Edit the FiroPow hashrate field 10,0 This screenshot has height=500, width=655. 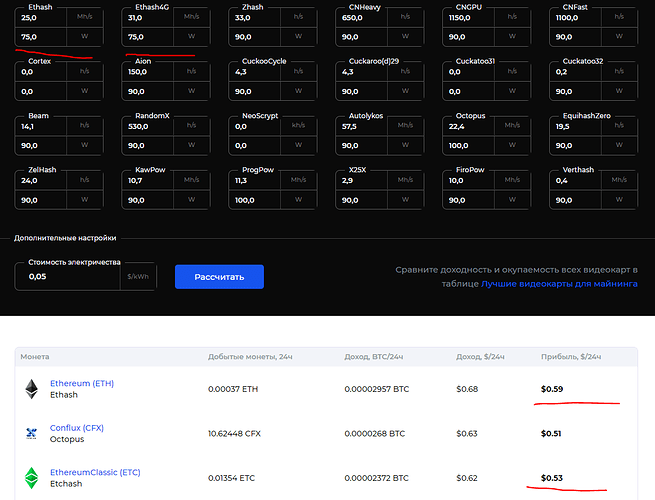pyautogui.click(x=469, y=181)
